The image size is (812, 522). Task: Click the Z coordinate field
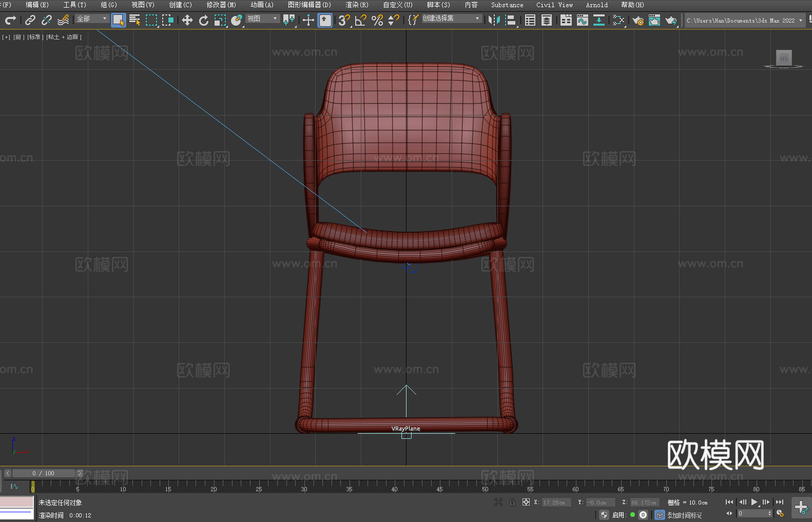(644, 502)
